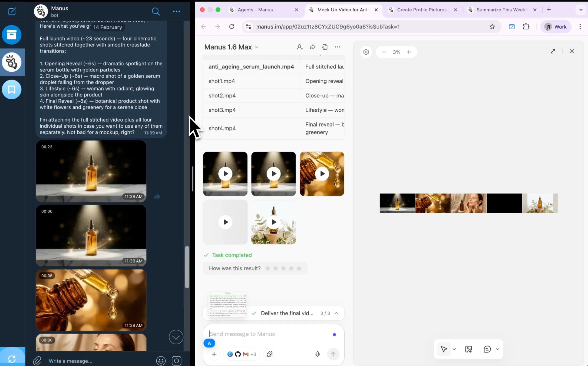Open the emoji picker in Telegram
Image resolution: width=588 pixels, height=366 pixels.
(160, 361)
